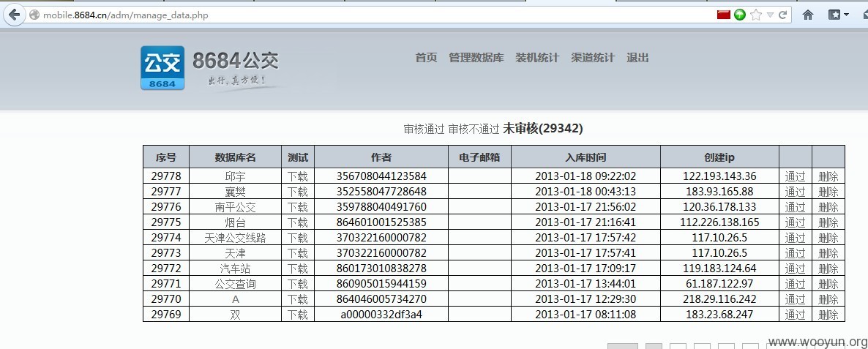
Task: Click the 8684 公交 blue logo
Action: tap(162, 67)
